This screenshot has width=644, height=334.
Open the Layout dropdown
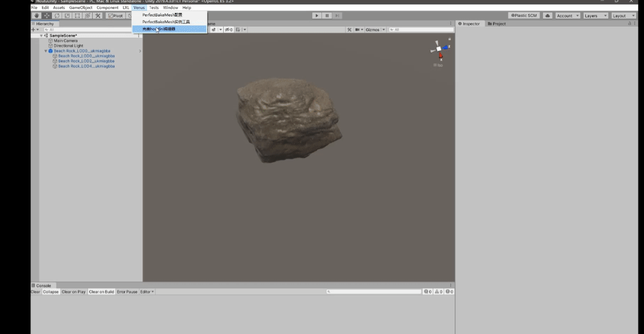pos(623,16)
